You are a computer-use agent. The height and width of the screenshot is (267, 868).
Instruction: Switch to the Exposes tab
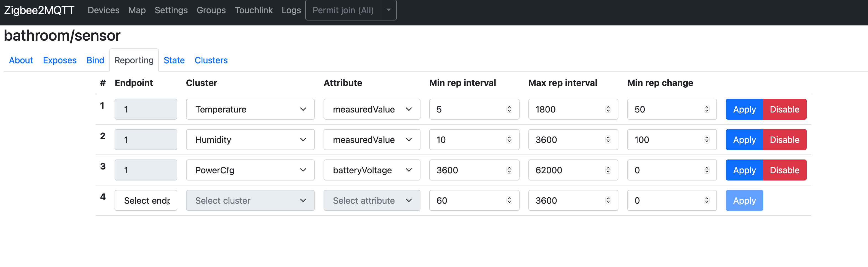[60, 60]
